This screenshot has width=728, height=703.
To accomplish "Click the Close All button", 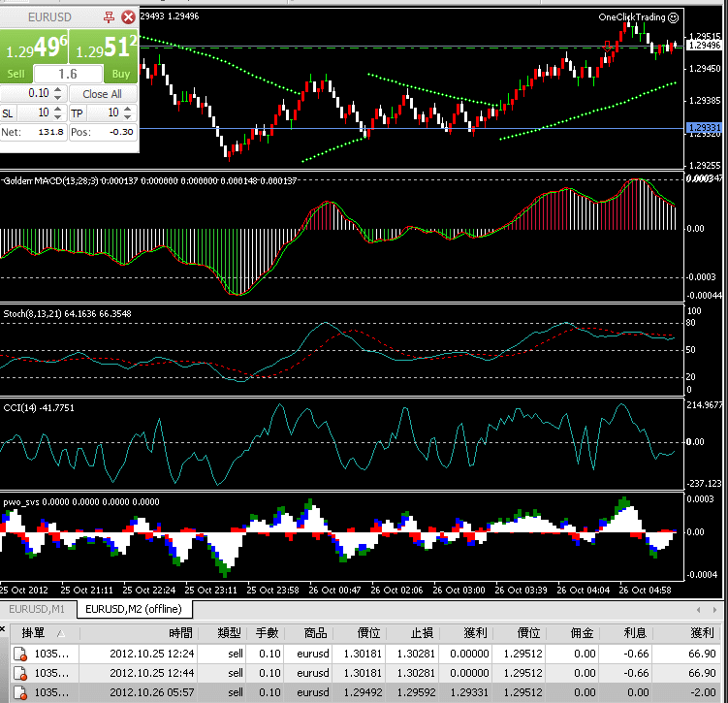I will point(103,94).
